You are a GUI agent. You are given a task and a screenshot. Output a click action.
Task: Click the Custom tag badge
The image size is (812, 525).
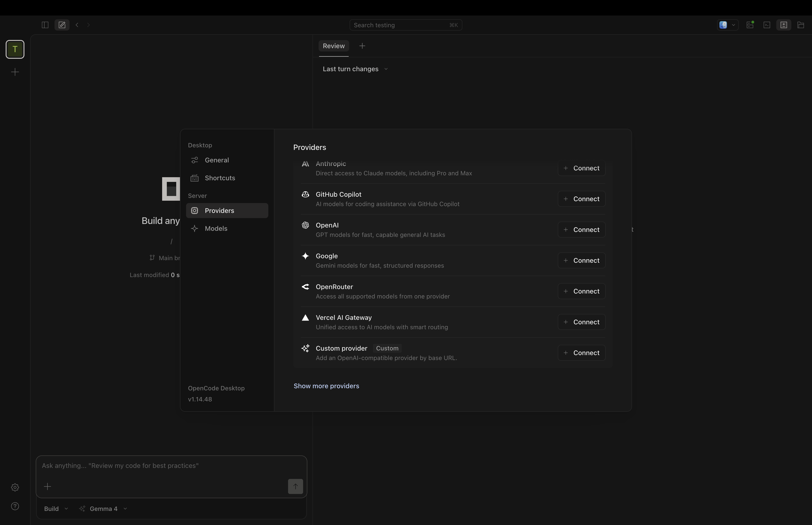coord(387,348)
